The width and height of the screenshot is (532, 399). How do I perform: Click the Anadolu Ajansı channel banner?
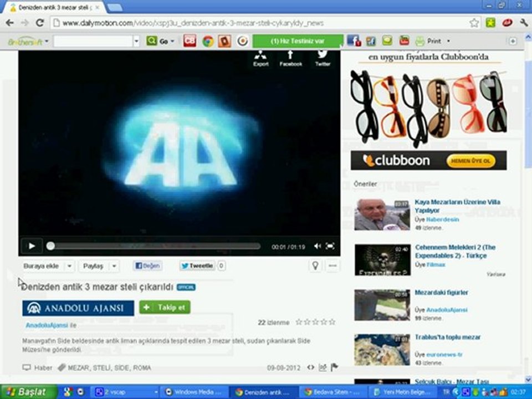(78, 308)
